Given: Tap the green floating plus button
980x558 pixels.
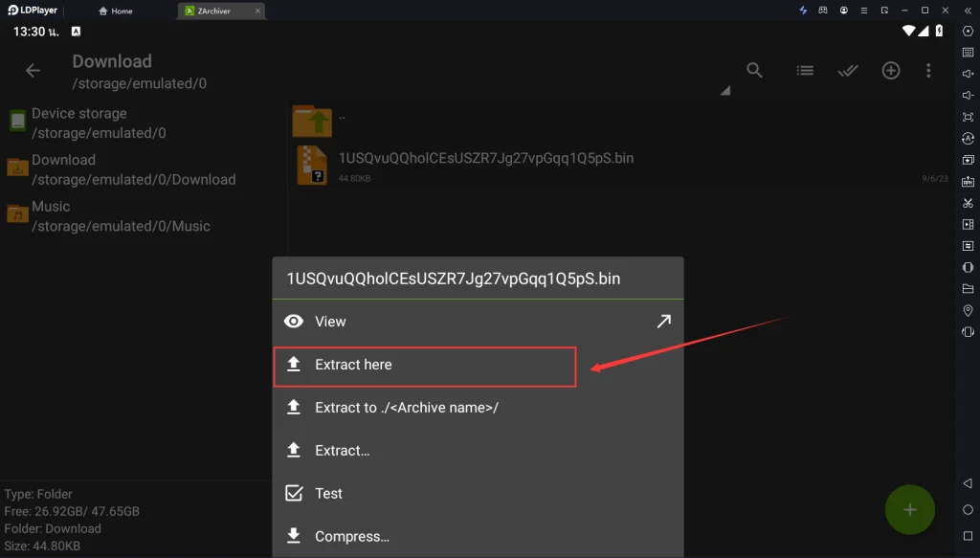Looking at the screenshot, I should [909, 509].
